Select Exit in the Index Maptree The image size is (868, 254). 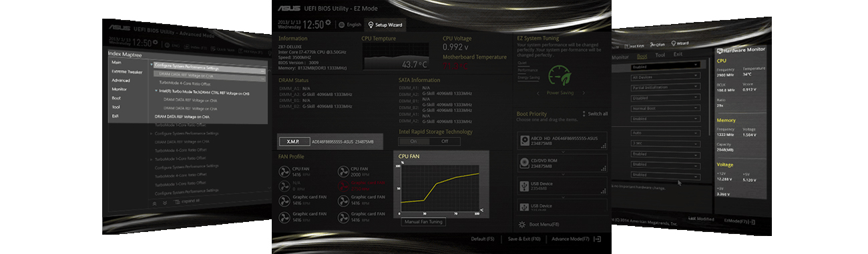tap(116, 116)
